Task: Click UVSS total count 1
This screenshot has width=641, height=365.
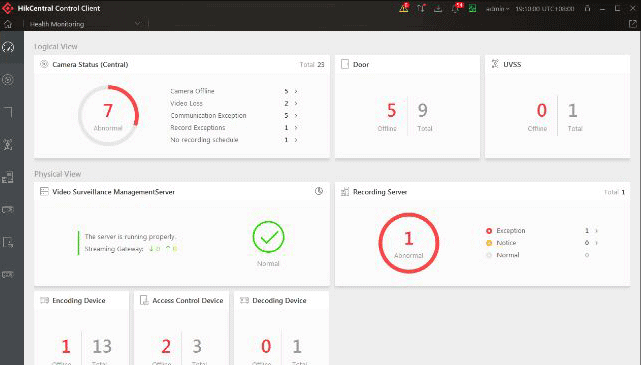Action: (573, 110)
